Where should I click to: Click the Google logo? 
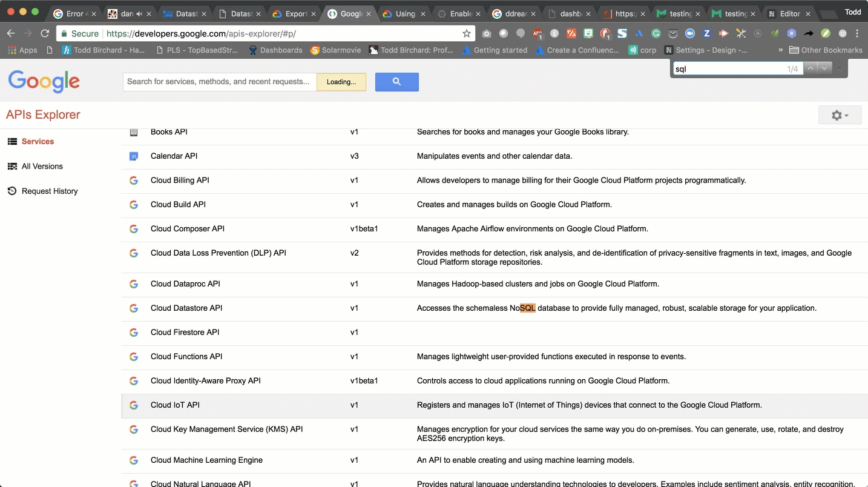click(x=44, y=82)
